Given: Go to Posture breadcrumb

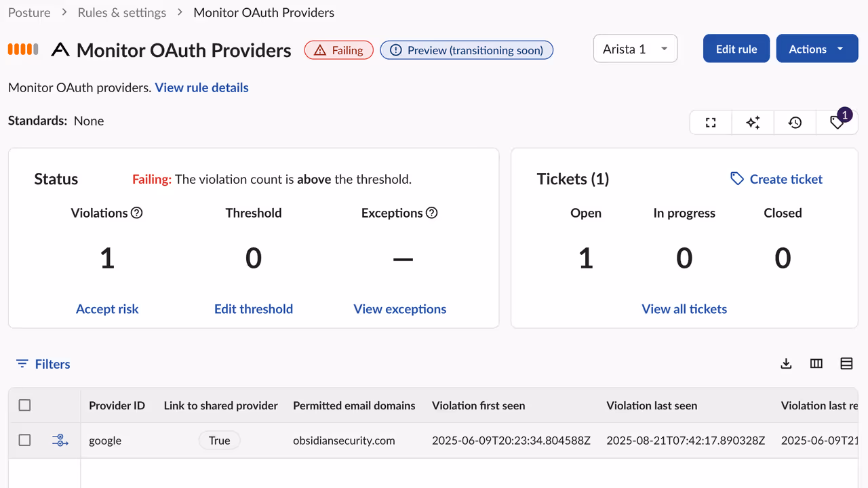Looking at the screenshot, I should [29, 13].
